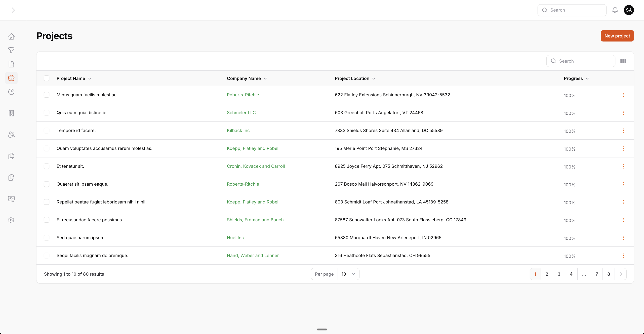Go to page 3 of results

tap(559, 274)
